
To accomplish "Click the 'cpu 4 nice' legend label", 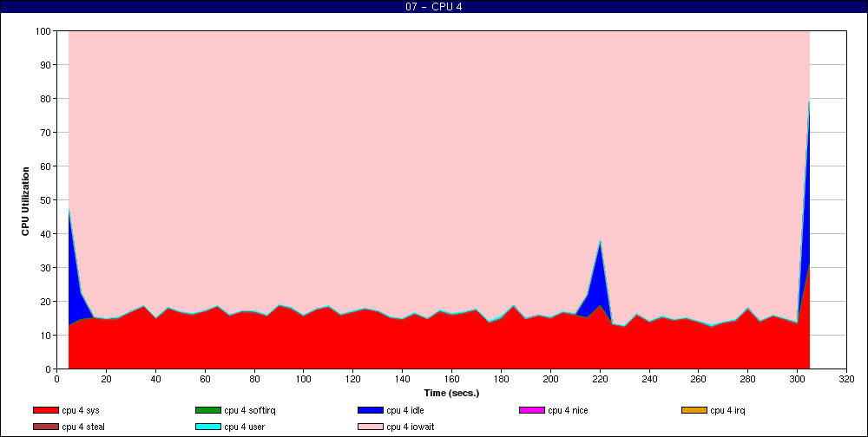I will [x=568, y=411].
